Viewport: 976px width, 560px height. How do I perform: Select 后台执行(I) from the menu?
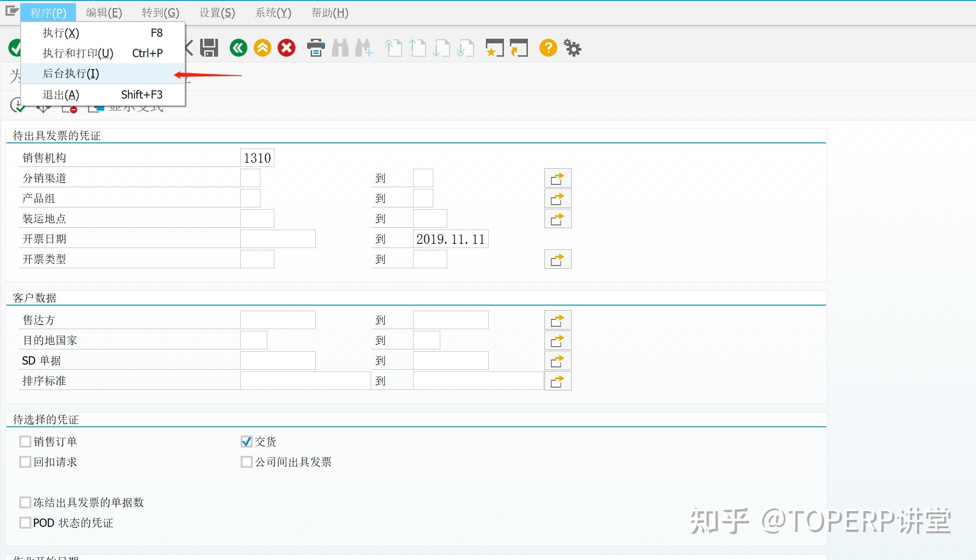[69, 73]
